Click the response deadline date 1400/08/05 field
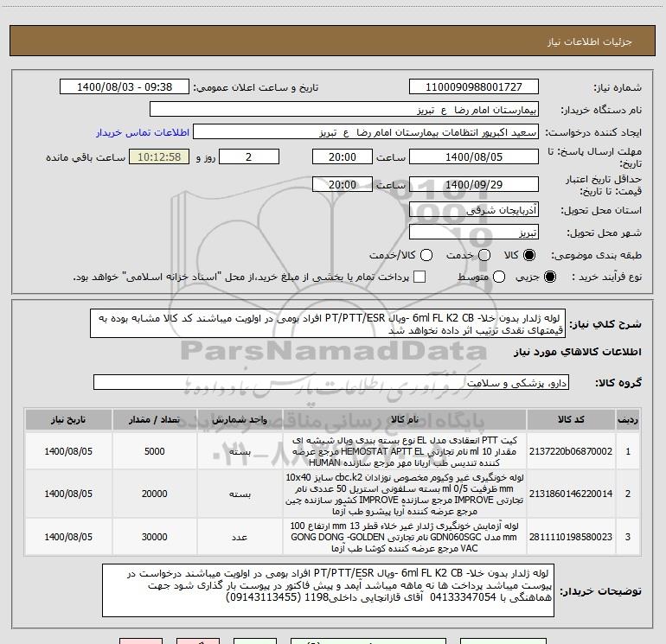Viewport: 666px width, 644px height. [x=474, y=157]
